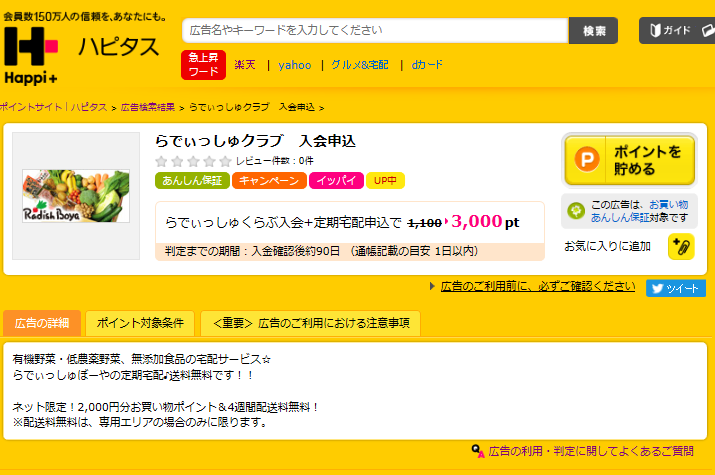The image size is (715, 475).
Task: Click the イッパイ tag
Action: click(336, 181)
